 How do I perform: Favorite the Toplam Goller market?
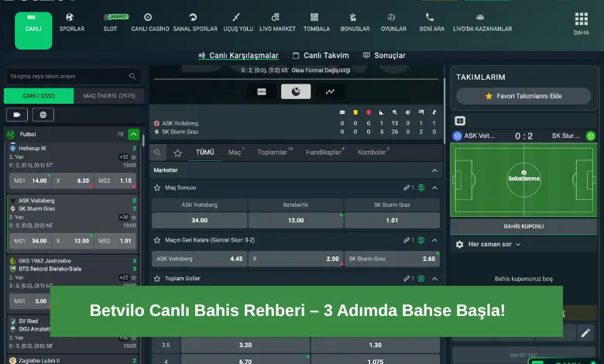pyautogui.click(x=157, y=279)
